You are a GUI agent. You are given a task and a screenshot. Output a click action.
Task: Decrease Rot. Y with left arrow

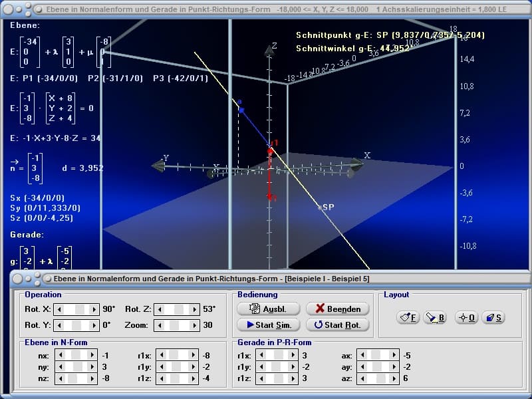click(x=58, y=325)
